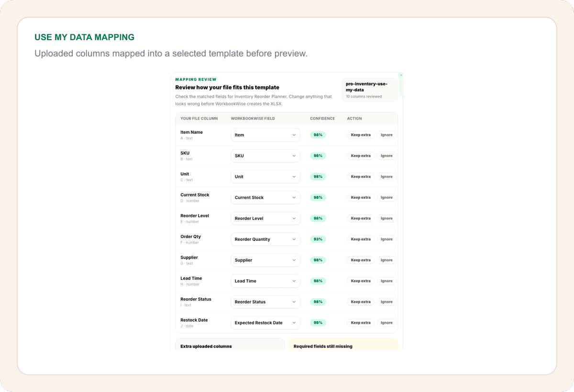Click the 'Required fields still missing' heading
This screenshot has height=392, width=574.
click(323, 346)
